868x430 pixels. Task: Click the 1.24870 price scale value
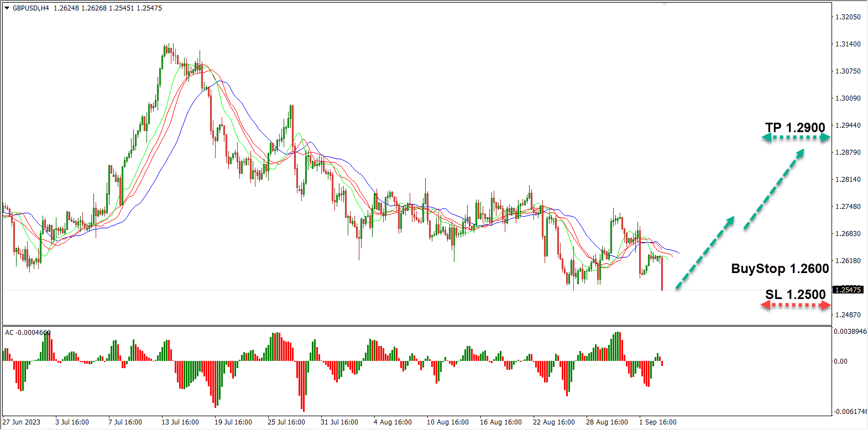click(x=848, y=315)
